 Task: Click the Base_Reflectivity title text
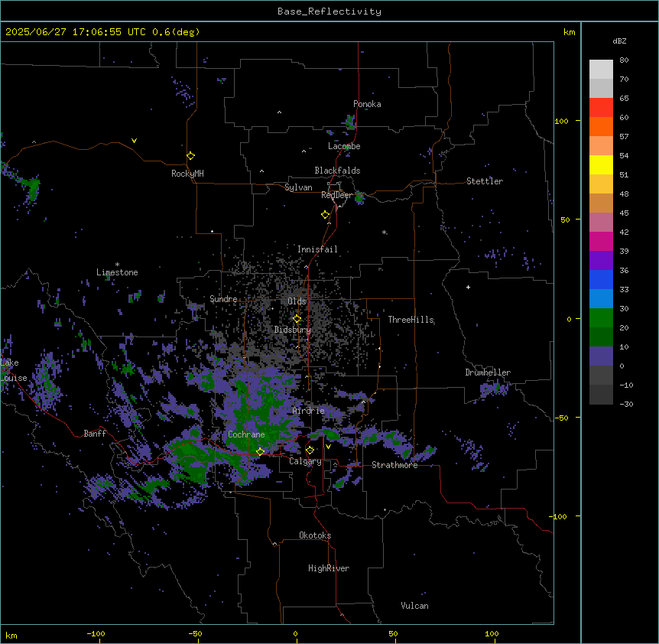click(x=329, y=11)
